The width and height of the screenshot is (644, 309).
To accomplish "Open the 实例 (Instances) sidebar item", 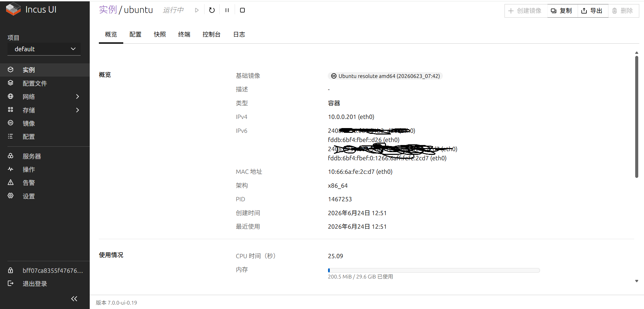I will pyautogui.click(x=45, y=70).
